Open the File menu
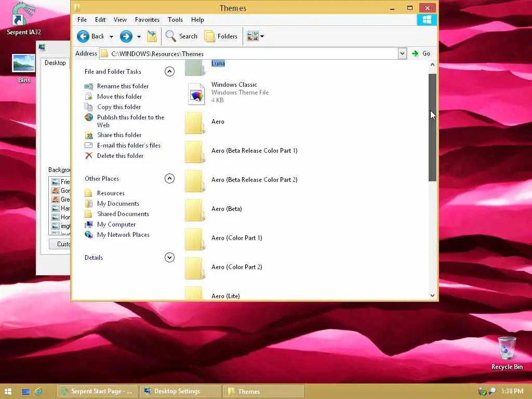Screen dimensions: 532x399 pos(82,20)
